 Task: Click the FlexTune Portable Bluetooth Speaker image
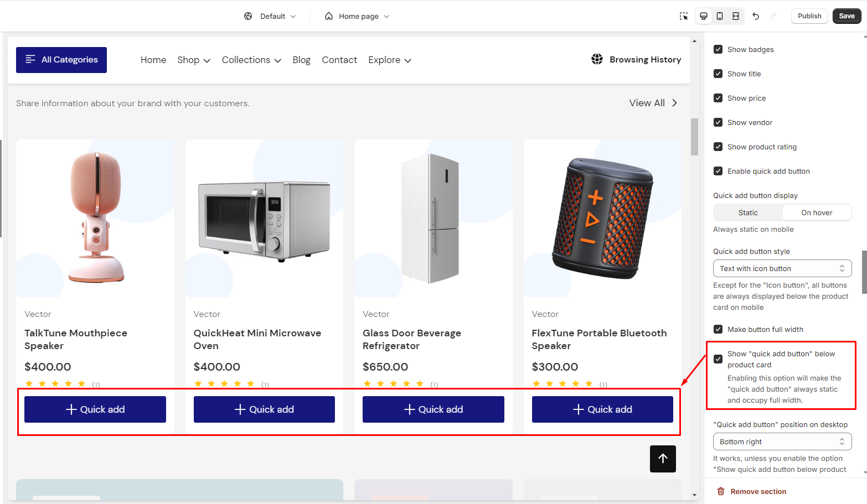tap(602, 219)
